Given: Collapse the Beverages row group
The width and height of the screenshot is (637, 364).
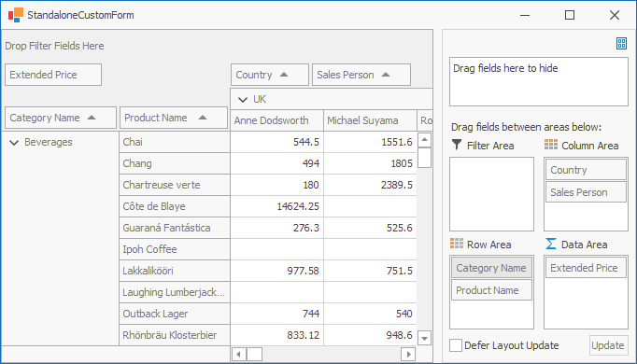Looking at the screenshot, I should coord(14,143).
